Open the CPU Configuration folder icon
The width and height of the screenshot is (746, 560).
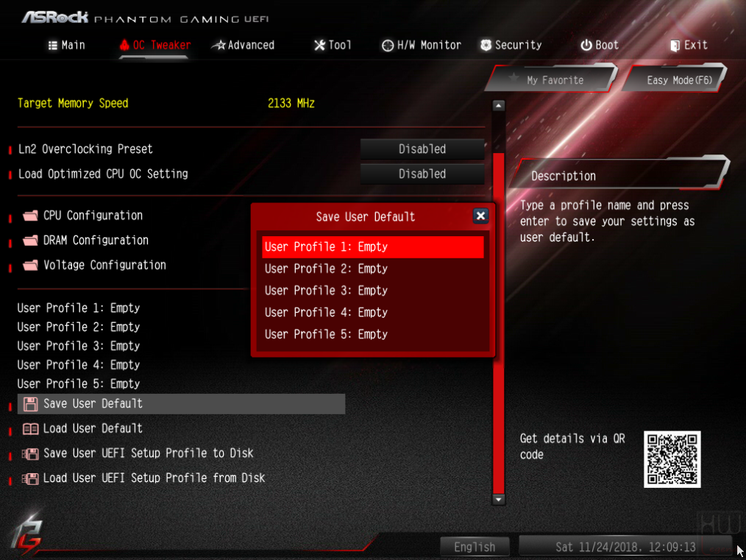click(30, 216)
